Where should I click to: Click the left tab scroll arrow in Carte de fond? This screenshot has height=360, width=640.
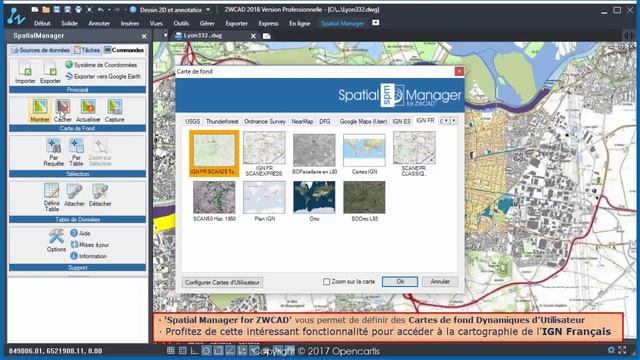(x=446, y=121)
